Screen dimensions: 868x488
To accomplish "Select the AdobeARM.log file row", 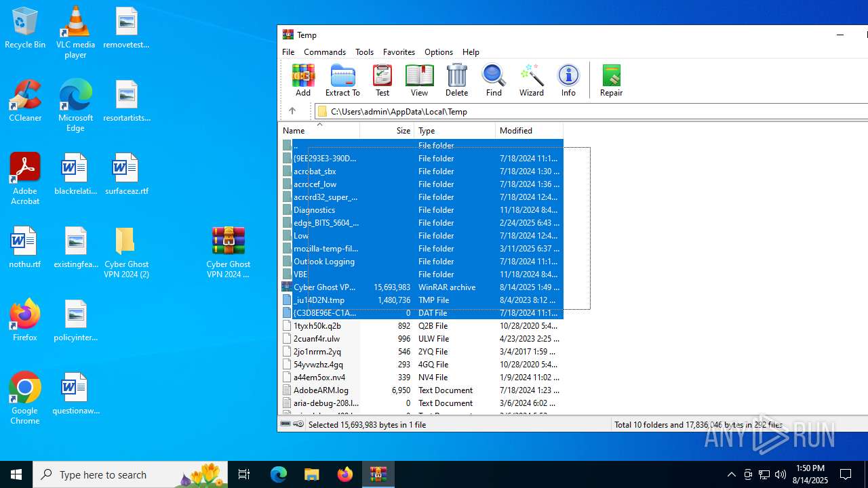I will coord(421,390).
